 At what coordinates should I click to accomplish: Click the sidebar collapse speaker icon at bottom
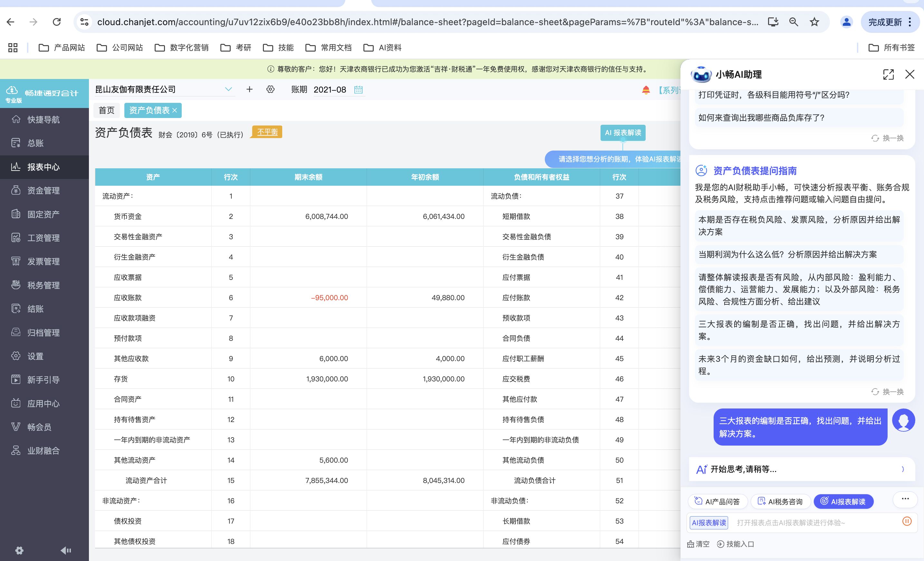click(x=66, y=550)
